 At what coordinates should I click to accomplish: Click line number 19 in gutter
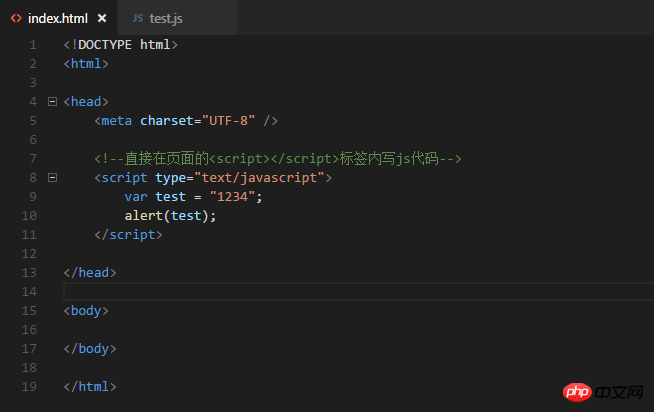(29, 387)
